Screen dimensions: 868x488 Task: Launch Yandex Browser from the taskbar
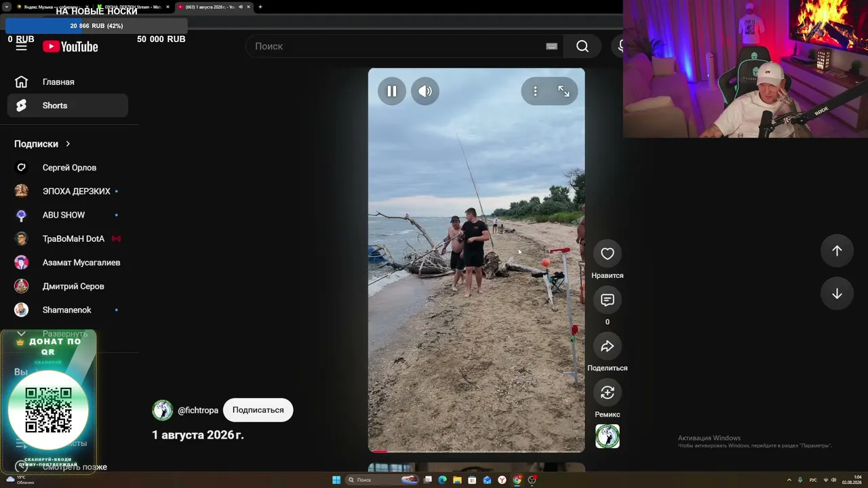pos(502,480)
